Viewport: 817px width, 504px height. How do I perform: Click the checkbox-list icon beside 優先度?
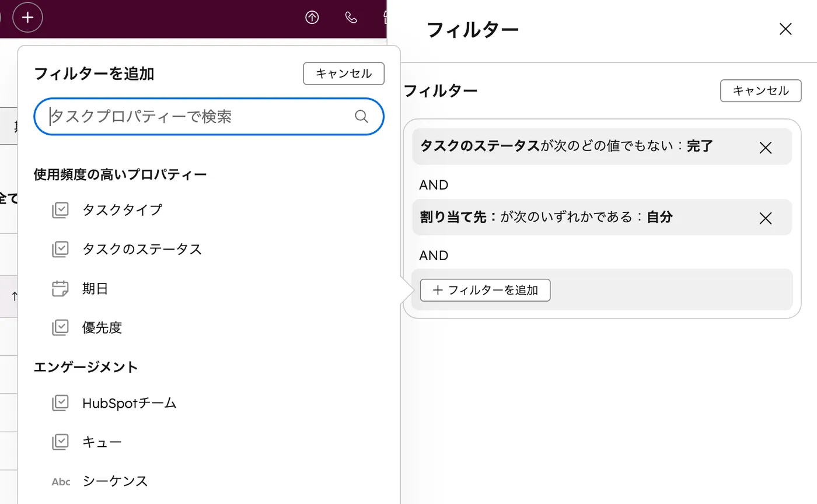coord(60,327)
